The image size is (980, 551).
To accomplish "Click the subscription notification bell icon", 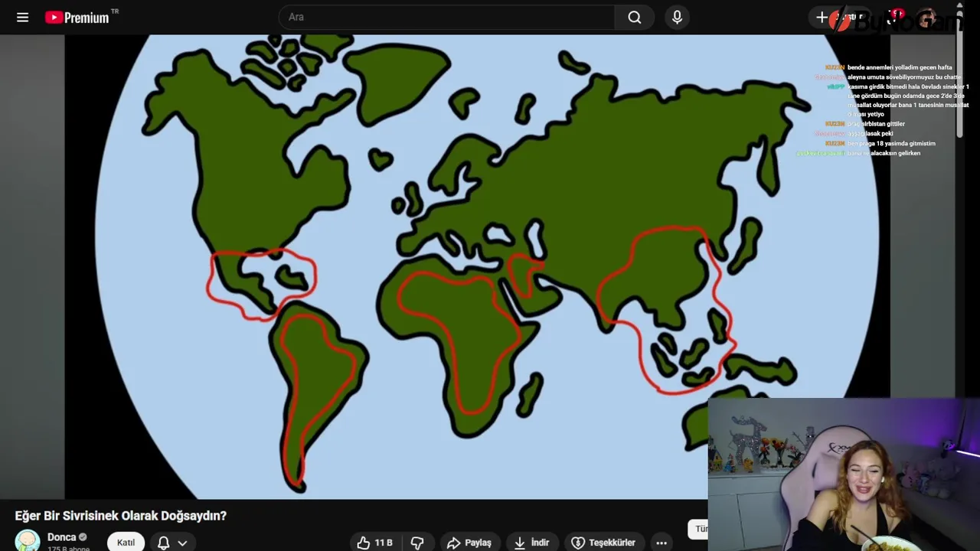I will tap(163, 543).
